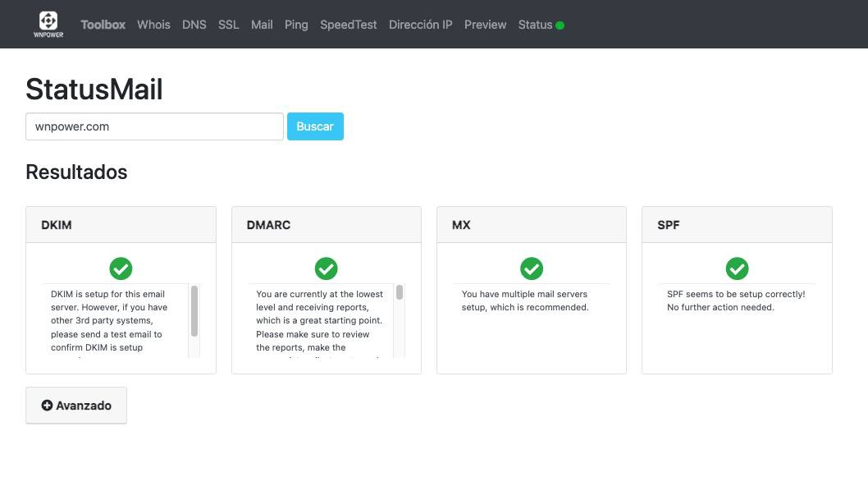
Task: Open SpeedTest from the navbar
Action: pos(349,25)
